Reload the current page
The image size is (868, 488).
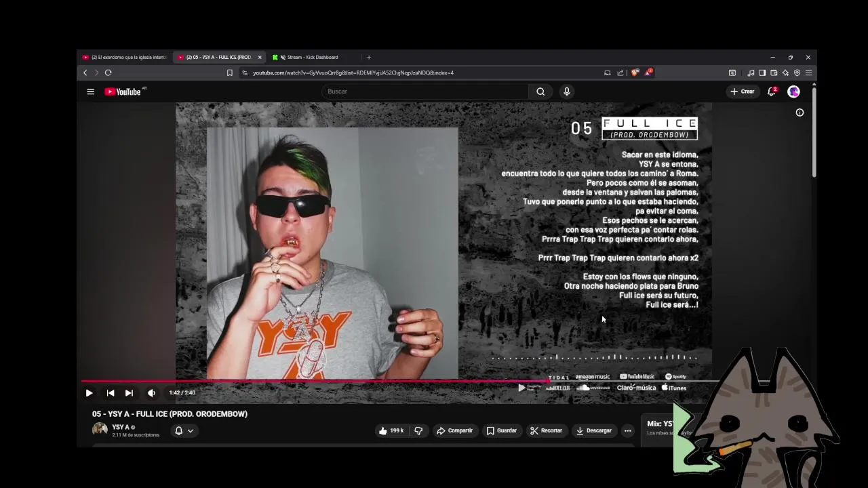click(108, 73)
